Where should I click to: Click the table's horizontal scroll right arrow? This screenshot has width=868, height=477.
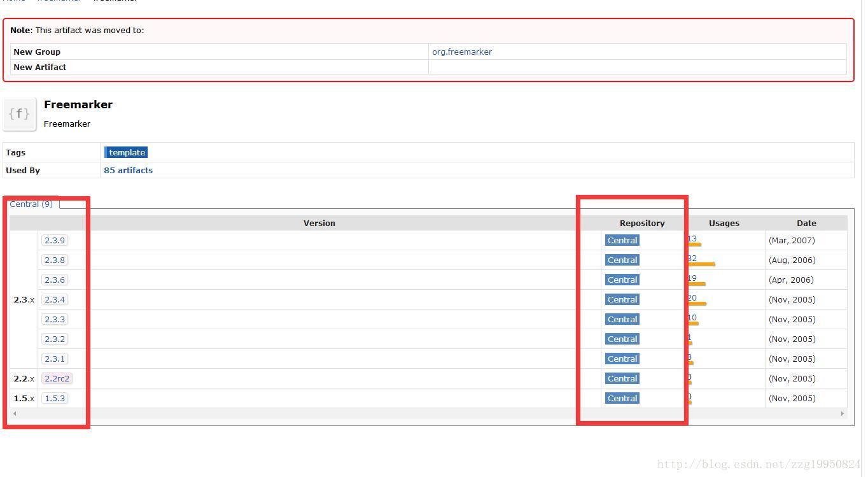[x=842, y=413]
